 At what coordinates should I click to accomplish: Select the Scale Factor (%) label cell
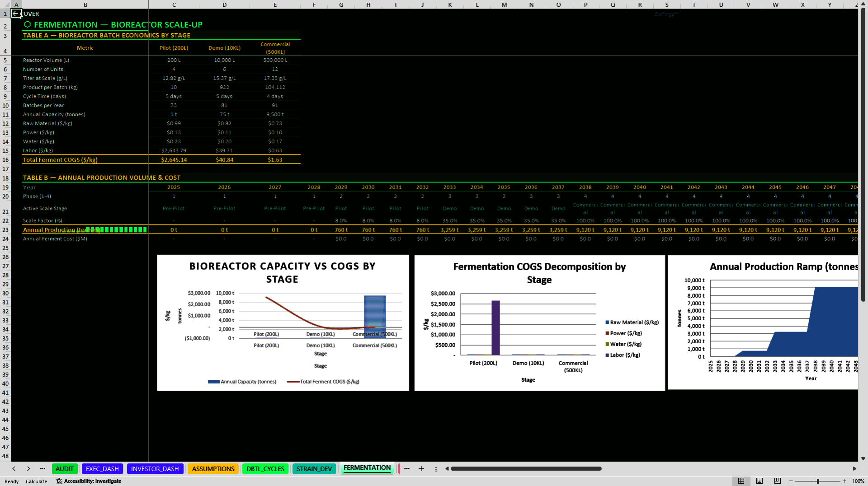click(x=85, y=221)
